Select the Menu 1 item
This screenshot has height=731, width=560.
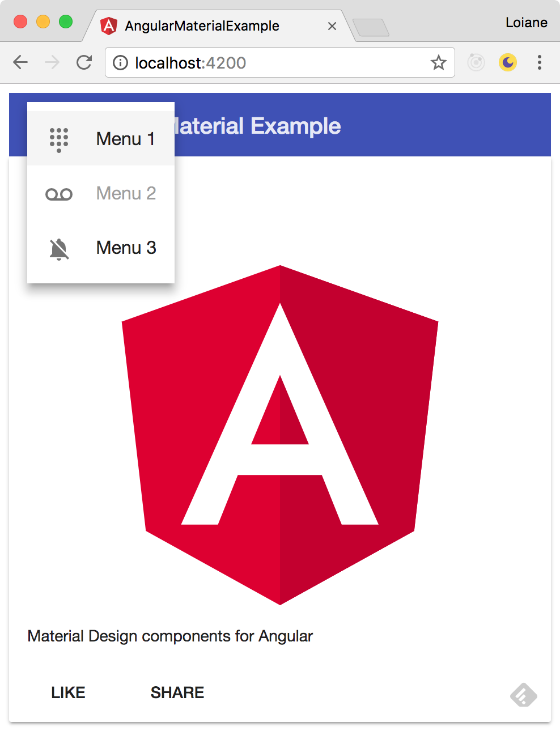point(101,138)
